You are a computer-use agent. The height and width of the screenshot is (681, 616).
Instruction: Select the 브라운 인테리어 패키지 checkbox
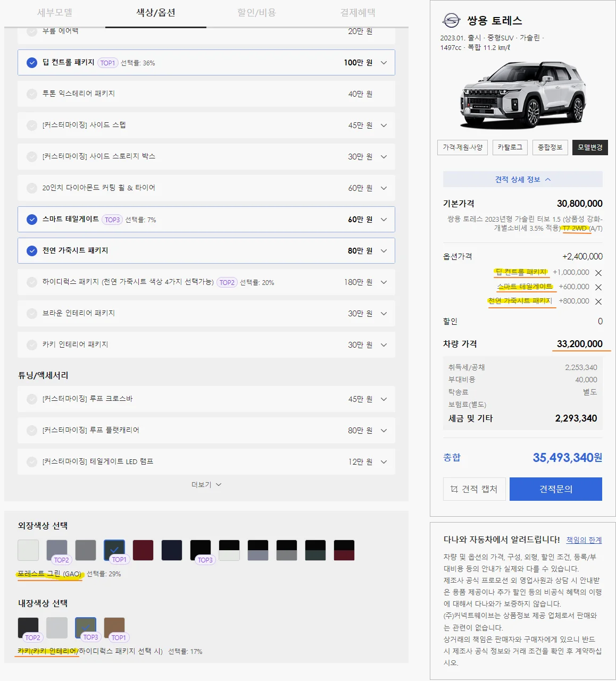tap(32, 313)
